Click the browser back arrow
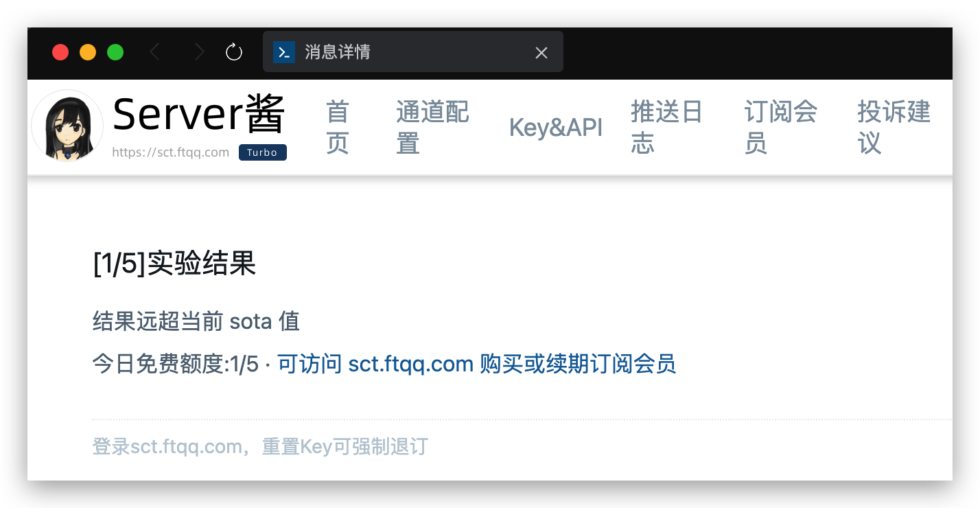Screen dimensions: 980x508 [155, 52]
